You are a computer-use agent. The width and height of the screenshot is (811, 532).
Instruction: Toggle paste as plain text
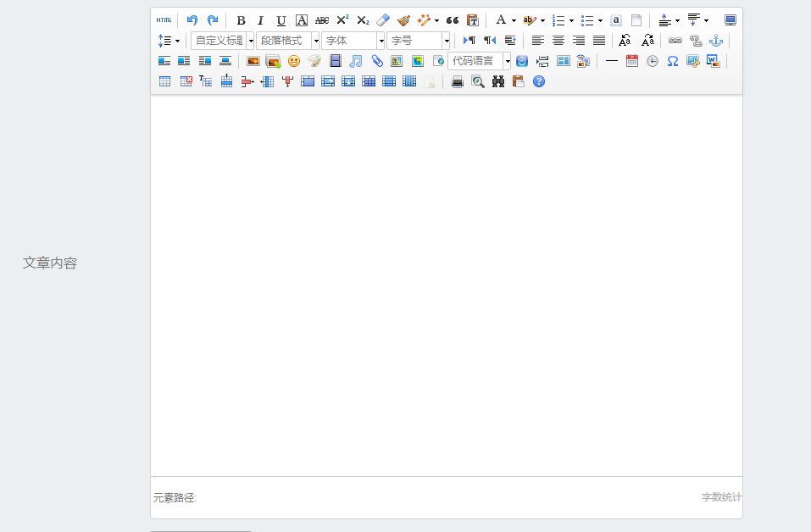click(x=473, y=20)
